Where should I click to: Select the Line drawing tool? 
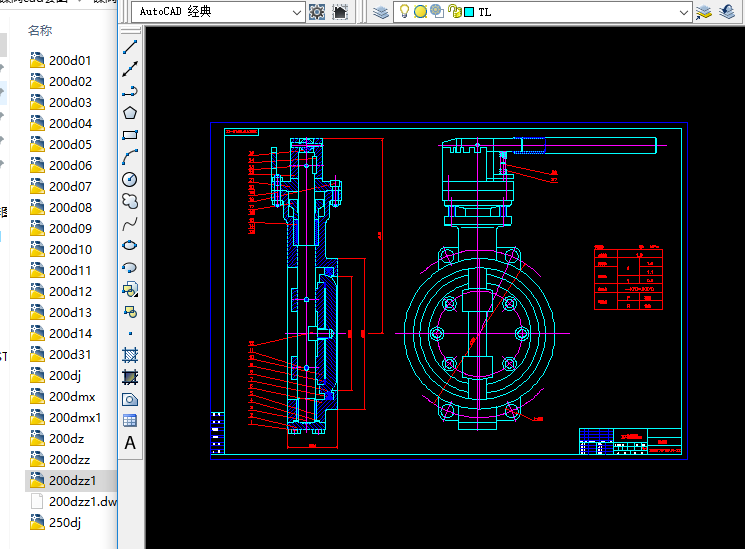click(x=129, y=47)
